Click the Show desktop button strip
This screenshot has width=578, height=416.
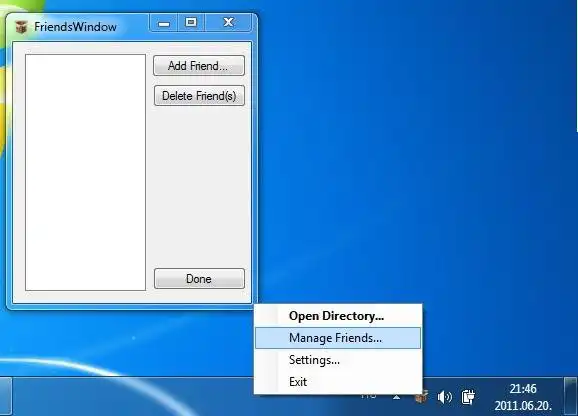(571, 396)
